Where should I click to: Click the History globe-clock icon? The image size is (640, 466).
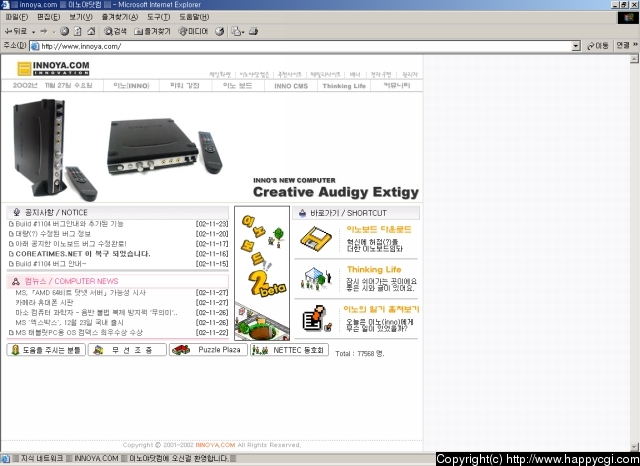pyautogui.click(x=220, y=31)
